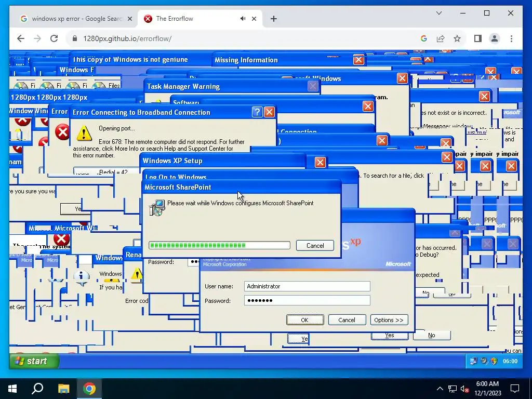The height and width of the screenshot is (399, 532).
Task: Open the Windows notification center
Action: click(515, 389)
